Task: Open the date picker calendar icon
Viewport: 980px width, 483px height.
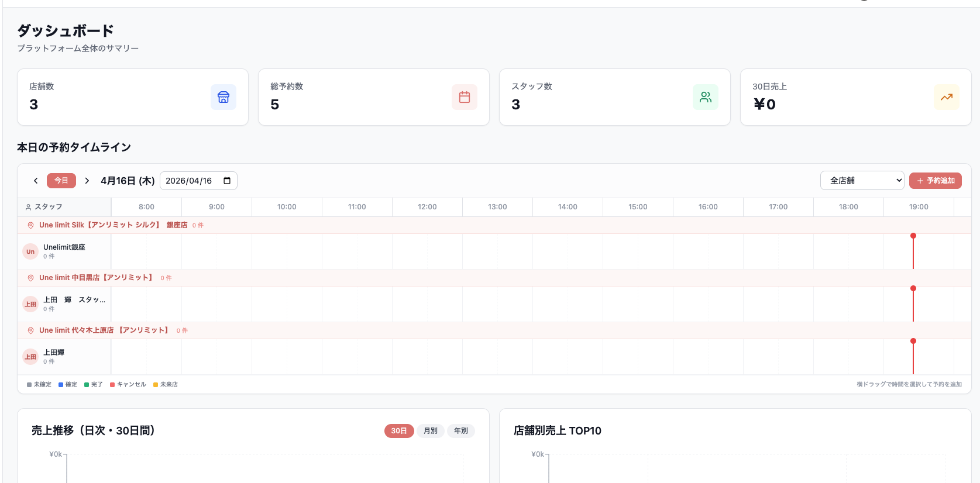Action: pos(227,181)
